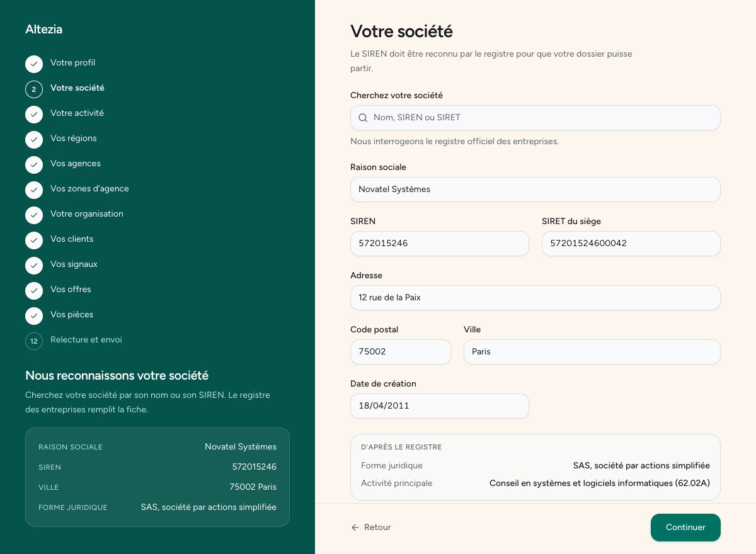Select the Votre société step
Image resolution: width=756 pixels, height=554 pixels.
click(x=77, y=88)
